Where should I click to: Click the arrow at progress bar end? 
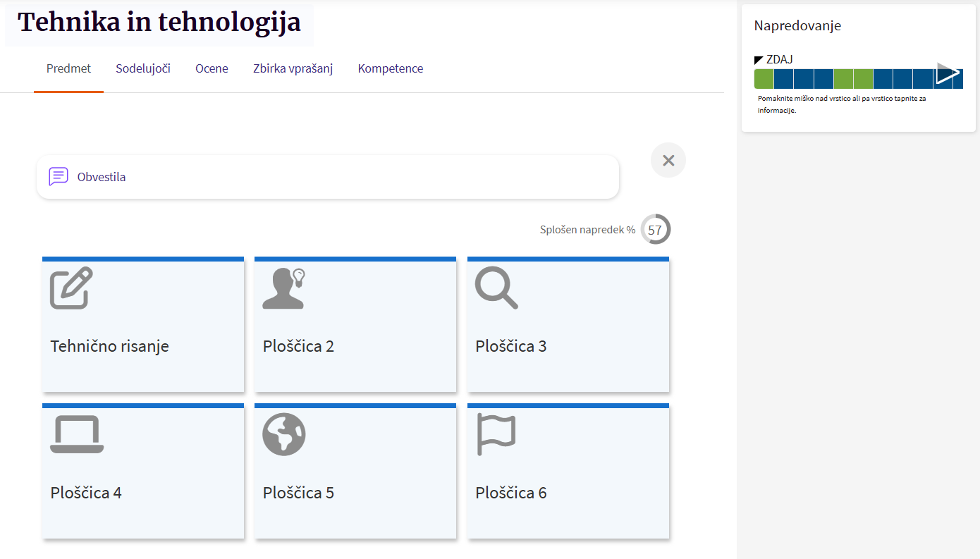pyautogui.click(x=948, y=74)
